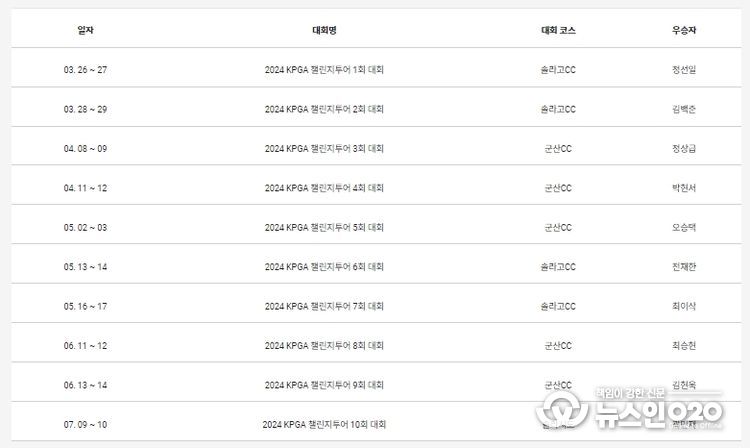This screenshot has height=448, width=750.
Task: Open the 챌린지투어 3회 대회 link
Action: (x=324, y=149)
